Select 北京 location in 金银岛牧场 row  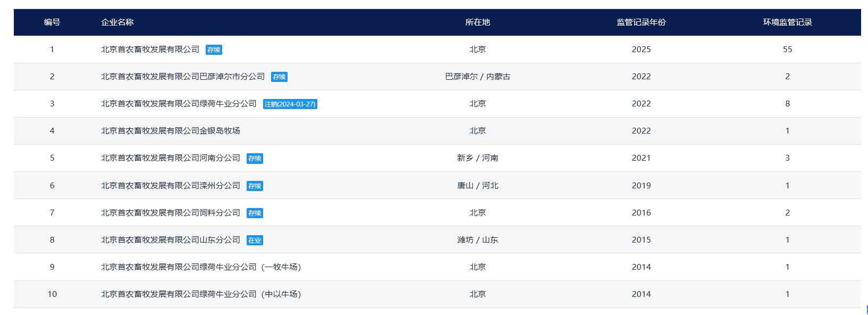pyautogui.click(x=477, y=131)
